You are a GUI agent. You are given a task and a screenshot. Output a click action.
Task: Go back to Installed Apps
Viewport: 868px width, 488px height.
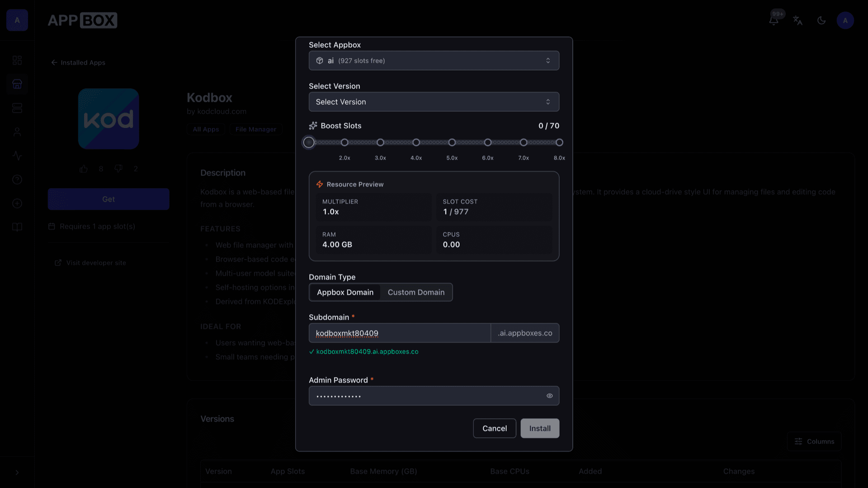coord(78,62)
